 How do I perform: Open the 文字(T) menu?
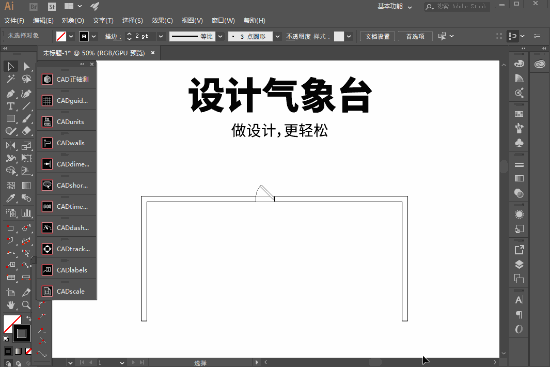pyautogui.click(x=103, y=20)
